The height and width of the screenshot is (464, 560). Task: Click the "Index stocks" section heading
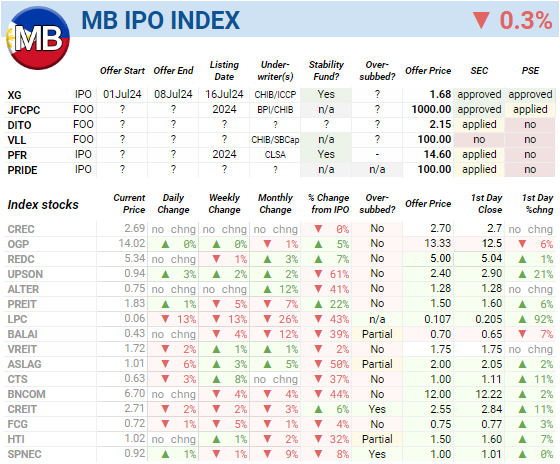tap(43, 205)
